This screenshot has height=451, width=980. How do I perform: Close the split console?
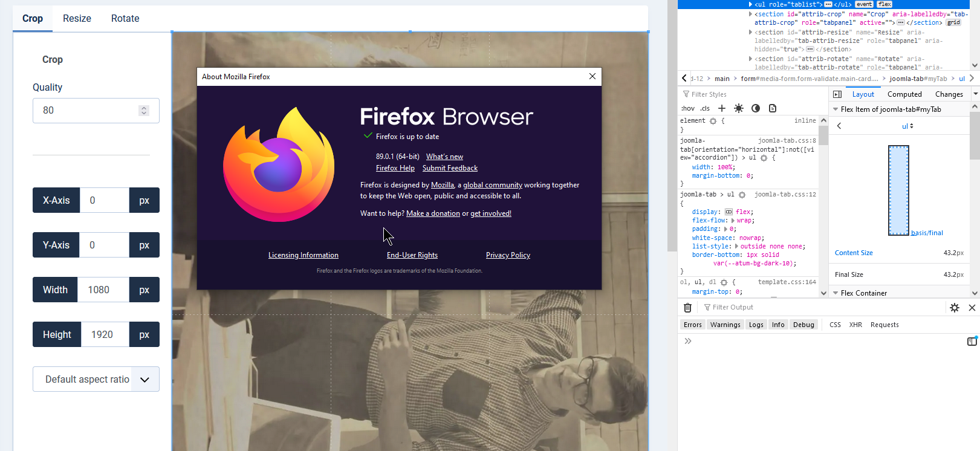[x=972, y=308]
